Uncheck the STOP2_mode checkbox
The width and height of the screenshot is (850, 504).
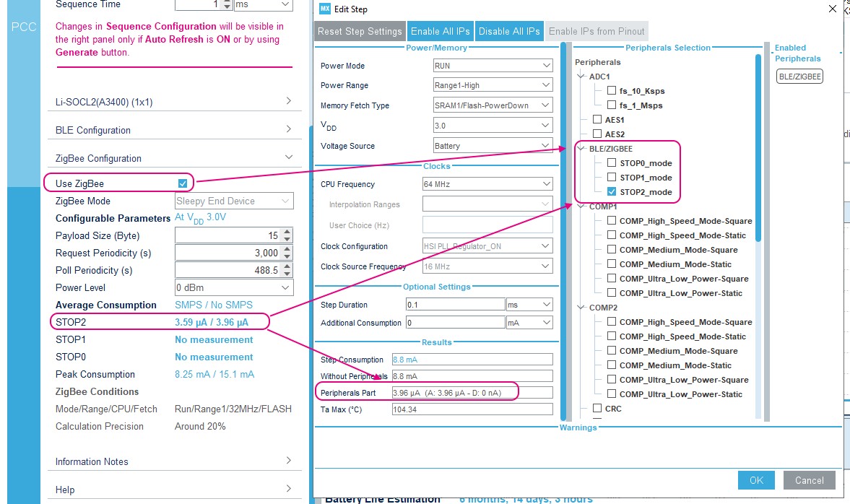click(612, 191)
